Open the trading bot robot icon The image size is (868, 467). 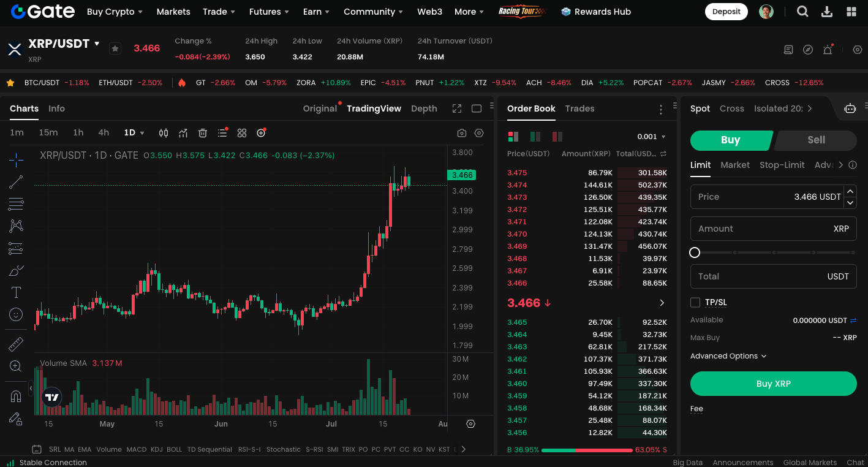click(850, 108)
